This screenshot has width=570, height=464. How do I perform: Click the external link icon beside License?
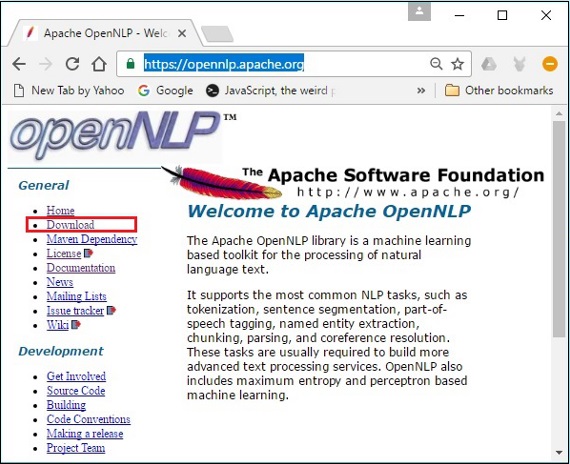click(88, 253)
